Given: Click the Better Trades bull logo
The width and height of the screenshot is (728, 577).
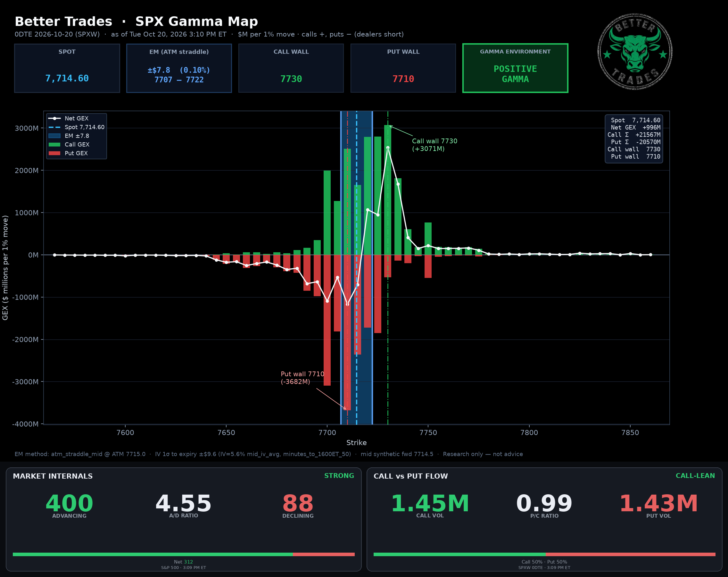Looking at the screenshot, I should (x=635, y=52).
